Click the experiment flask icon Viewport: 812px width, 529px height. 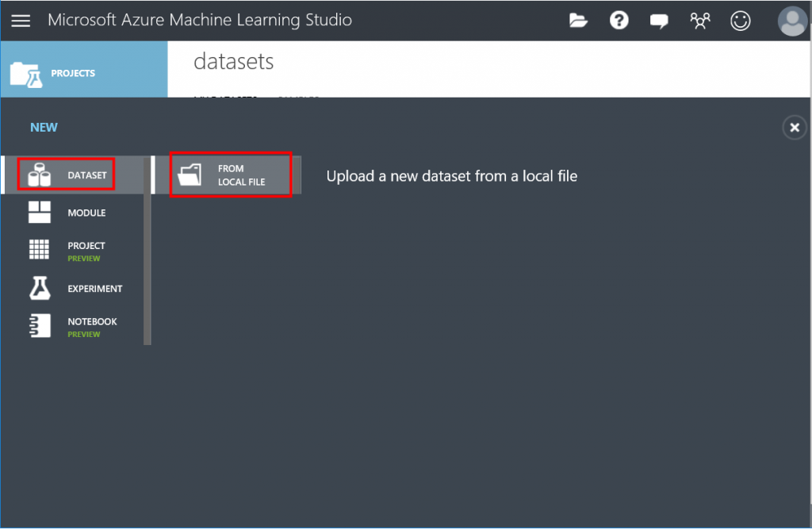[x=40, y=288]
